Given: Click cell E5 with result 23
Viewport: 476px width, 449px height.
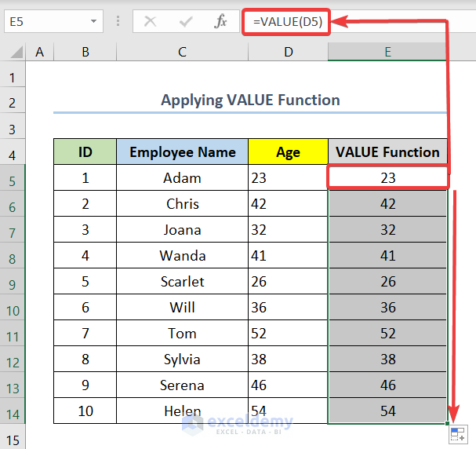Looking at the screenshot, I should [387, 177].
